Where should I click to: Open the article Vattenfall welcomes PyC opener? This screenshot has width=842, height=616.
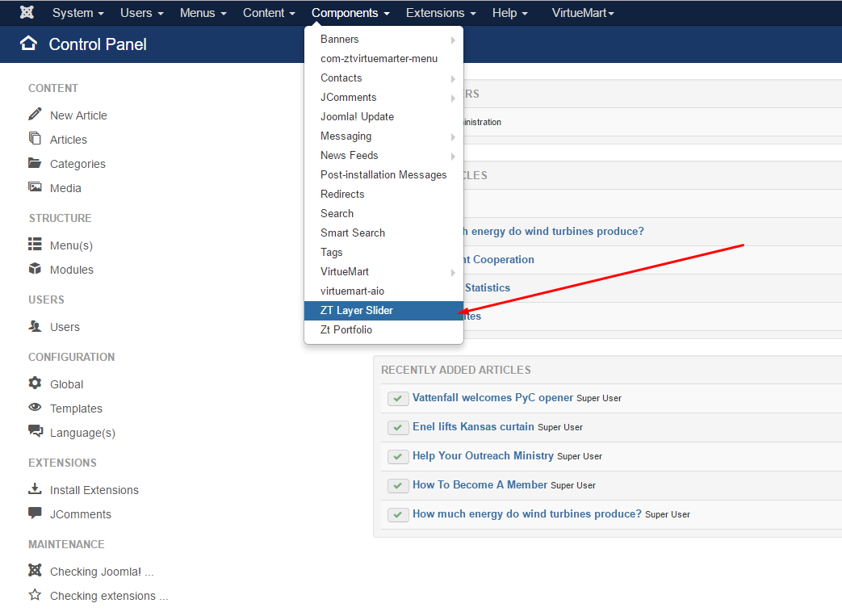[x=493, y=397]
